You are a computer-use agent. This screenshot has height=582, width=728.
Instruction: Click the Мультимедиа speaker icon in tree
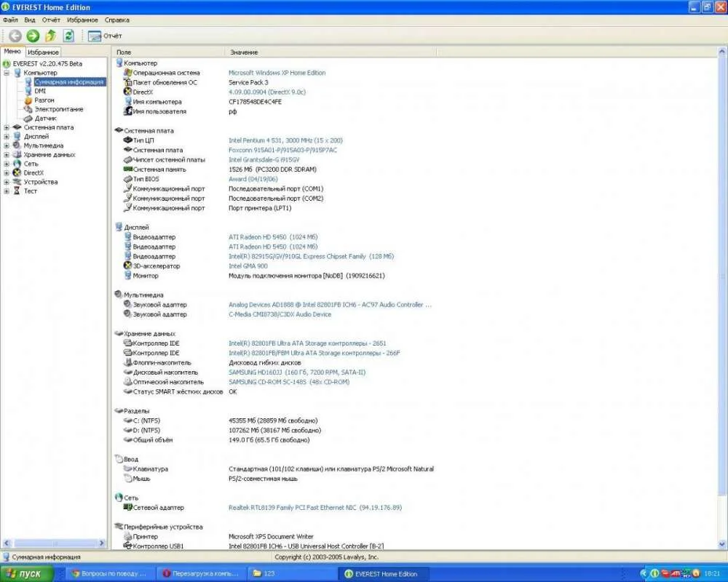[x=17, y=145]
